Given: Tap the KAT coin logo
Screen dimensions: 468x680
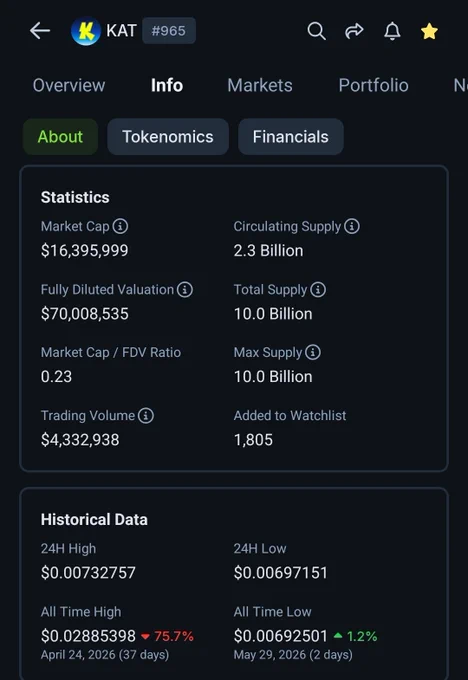Looking at the screenshot, I should click(86, 31).
